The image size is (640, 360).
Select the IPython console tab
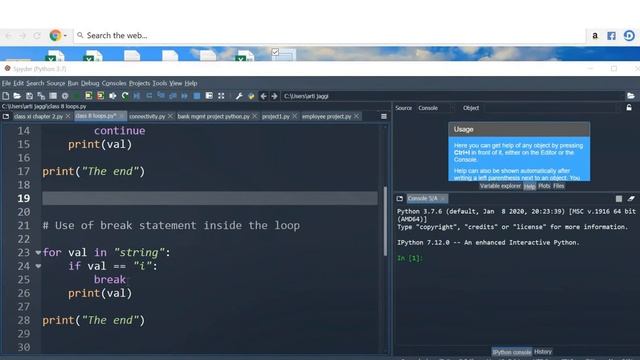pos(512,352)
